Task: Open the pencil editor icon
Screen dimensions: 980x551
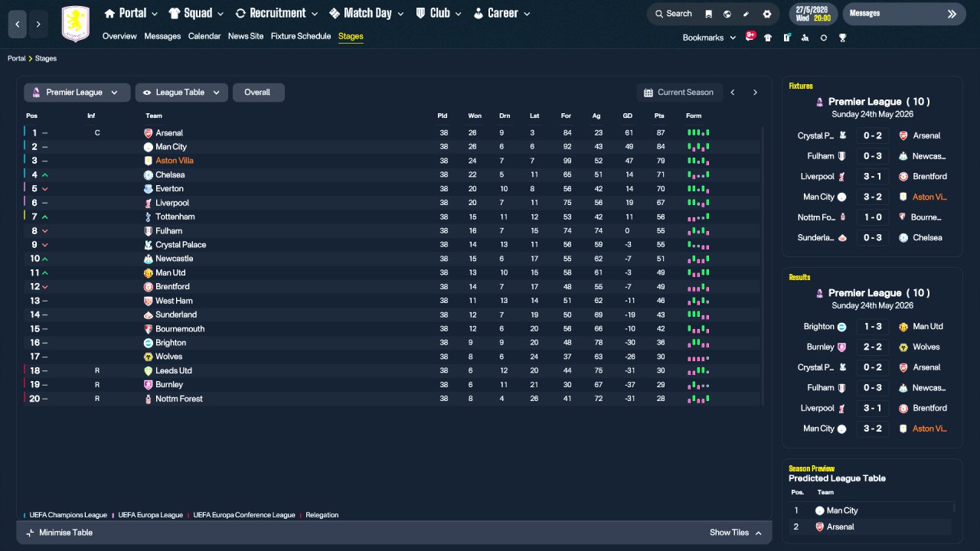Action: pyautogui.click(x=746, y=14)
